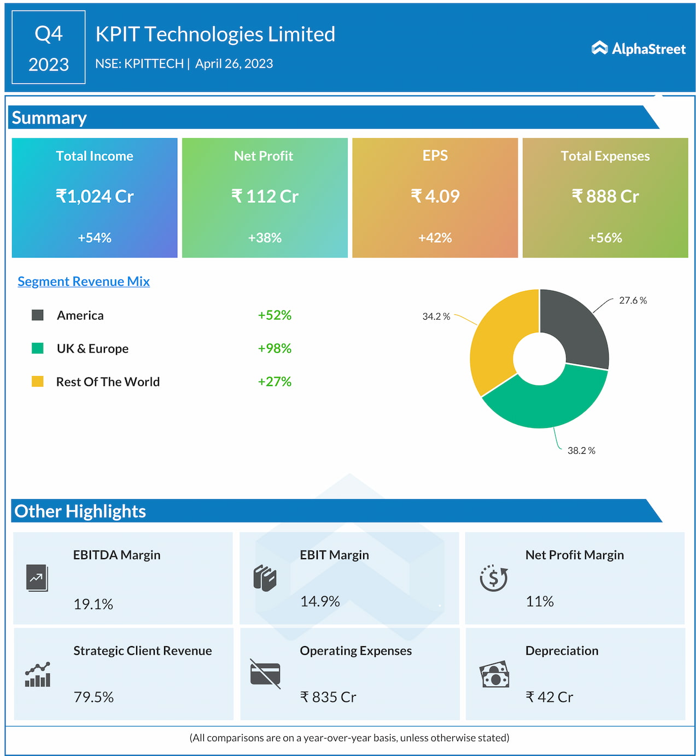Screen dimensions: 700x756
Task: Click the Q4 2023 quarter box
Action: tap(49, 48)
